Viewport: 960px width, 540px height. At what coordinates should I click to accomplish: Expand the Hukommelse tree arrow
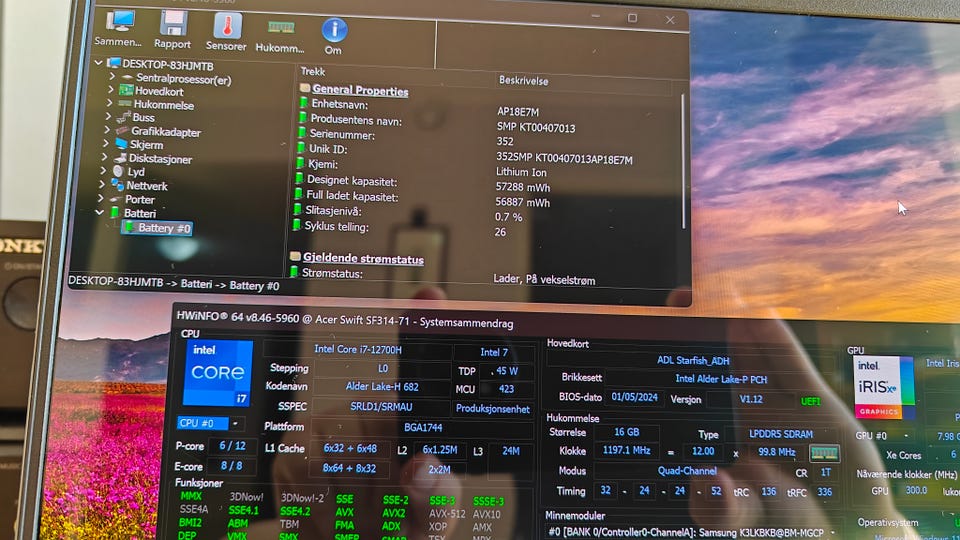110,102
